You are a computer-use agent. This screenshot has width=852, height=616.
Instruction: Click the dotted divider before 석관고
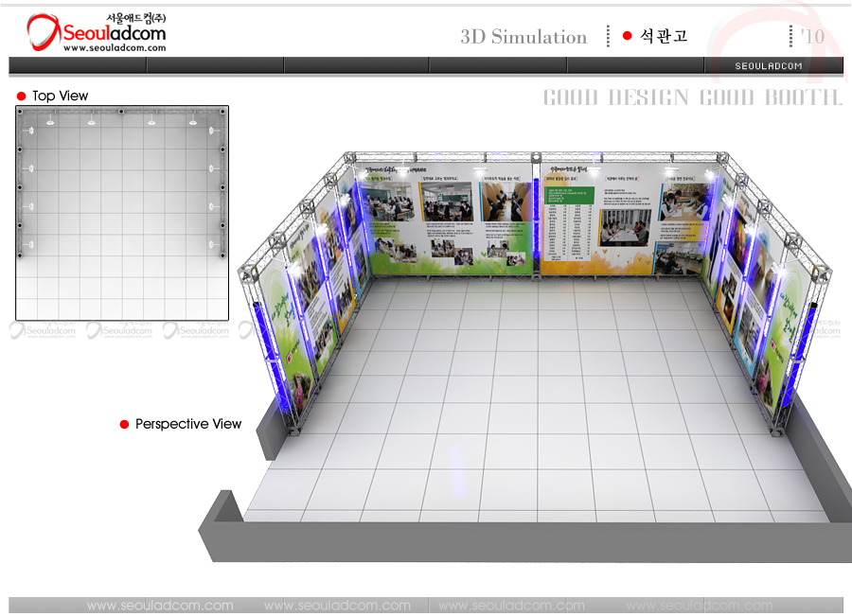click(x=607, y=36)
